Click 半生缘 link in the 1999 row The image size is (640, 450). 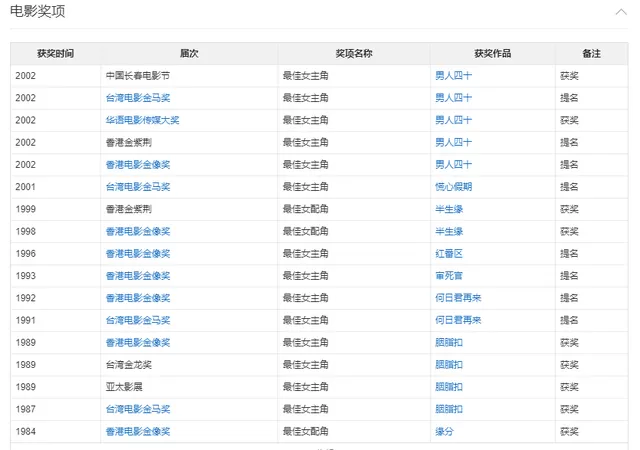click(x=449, y=209)
